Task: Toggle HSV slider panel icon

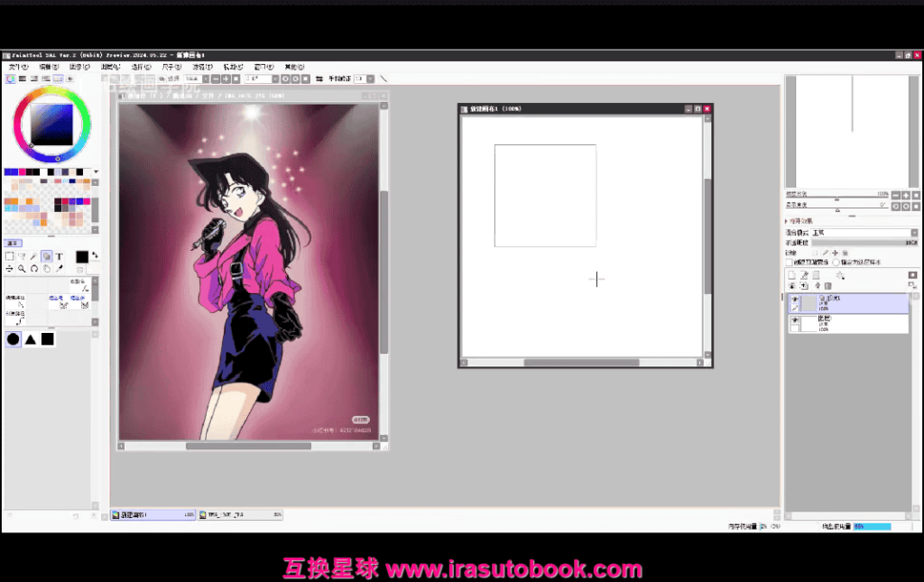Action: [x=34, y=79]
